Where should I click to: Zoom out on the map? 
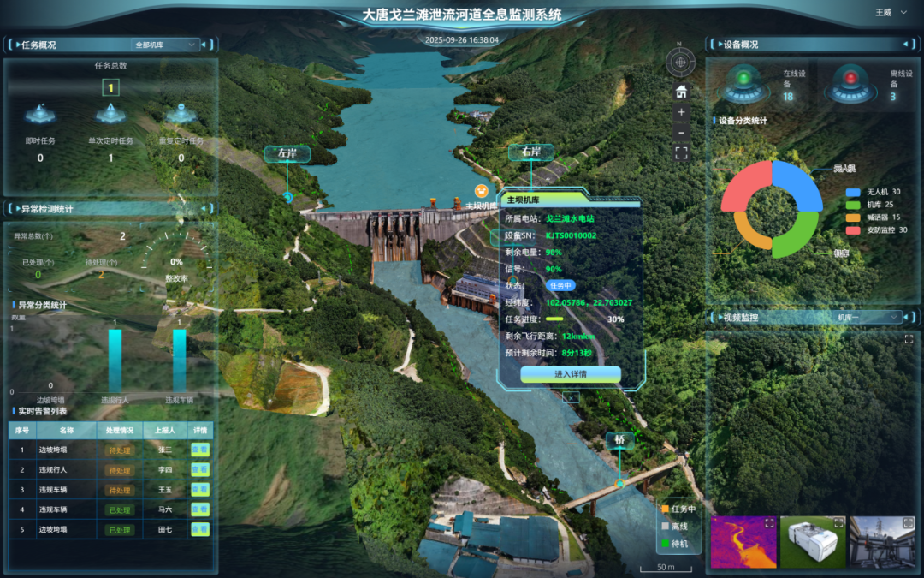tap(681, 133)
